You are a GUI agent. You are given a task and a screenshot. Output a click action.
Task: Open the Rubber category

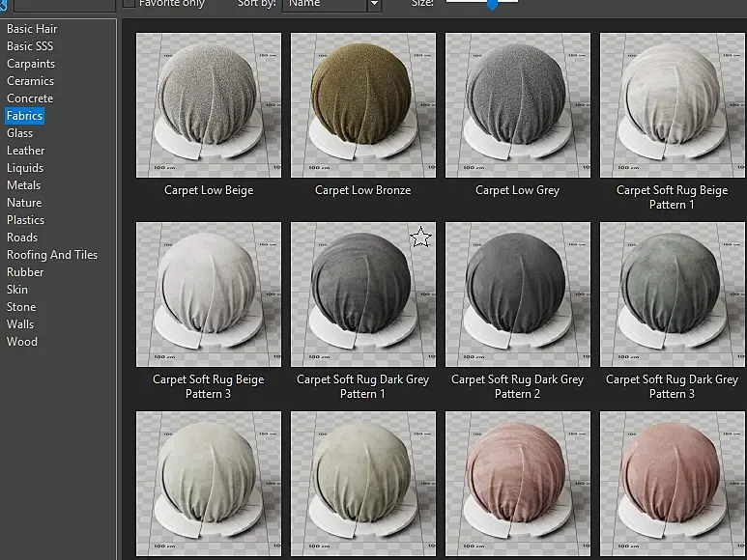coord(25,272)
